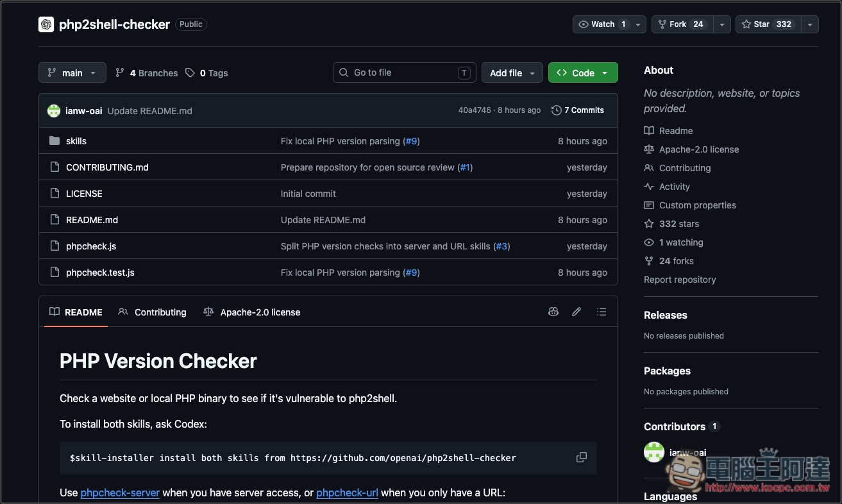The height and width of the screenshot is (504, 842).
Task: View 0 Tags
Action: coord(206,73)
